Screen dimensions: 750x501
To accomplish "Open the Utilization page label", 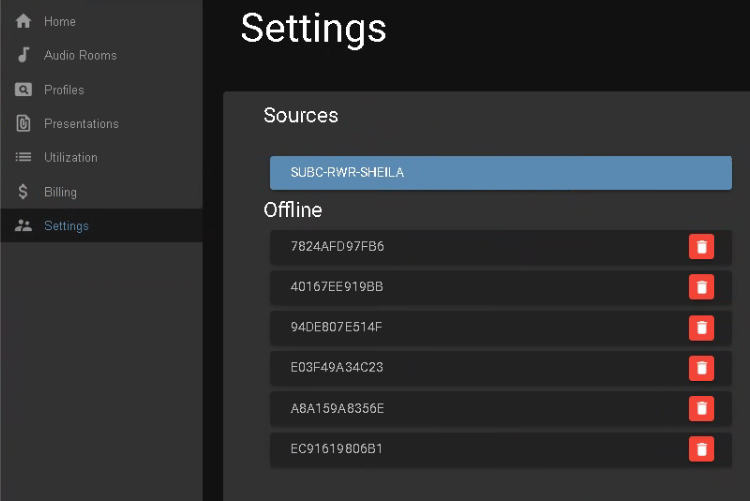I will [x=70, y=158].
